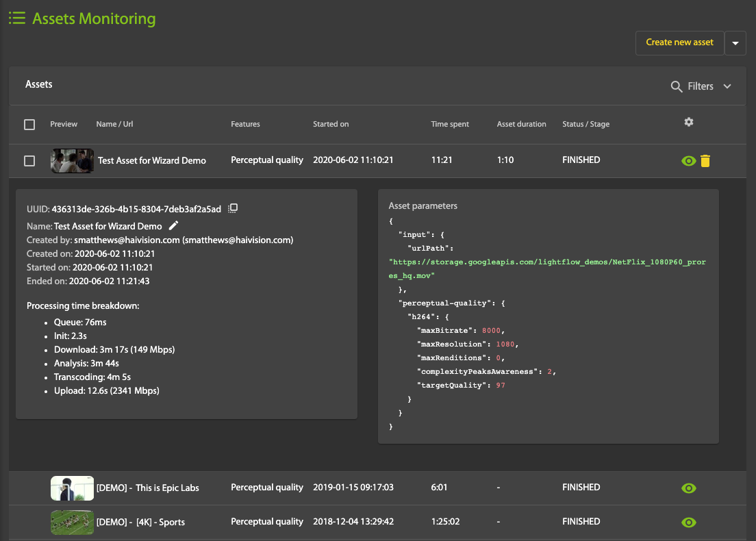Collapse the expanded asset details section
The width and height of the screenshot is (756, 541).
pyautogui.click(x=151, y=160)
